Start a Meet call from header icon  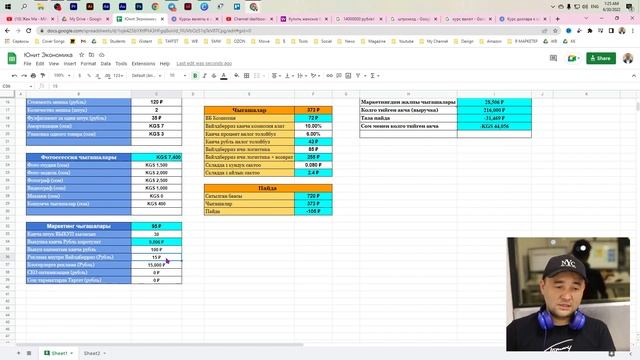572,58
